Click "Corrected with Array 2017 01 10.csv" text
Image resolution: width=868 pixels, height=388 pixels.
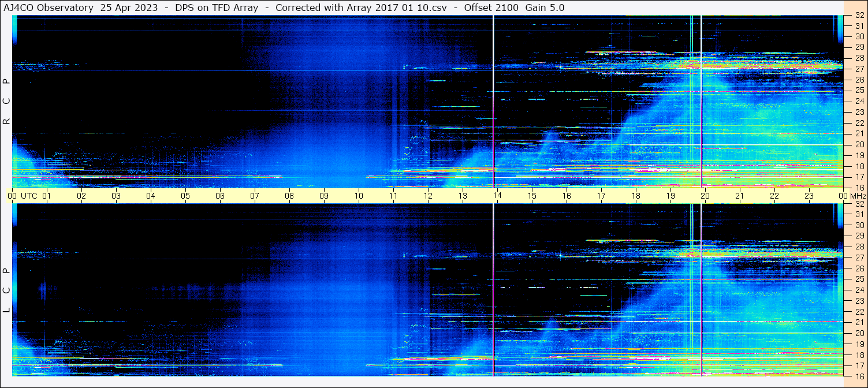[x=361, y=8]
